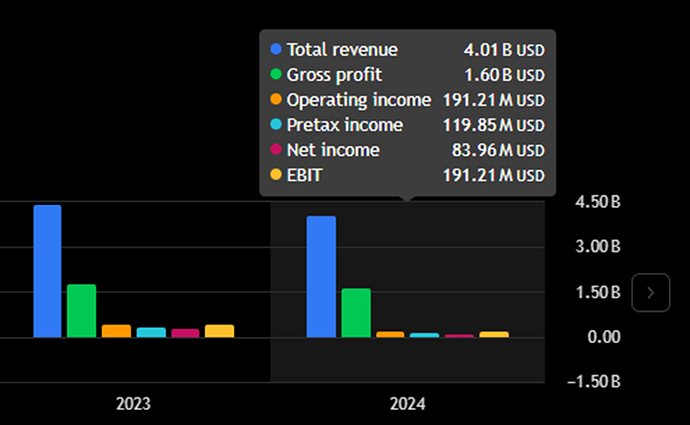The height and width of the screenshot is (425, 690).
Task: Select the 2024 EBIT yellow bar
Action: (493, 334)
